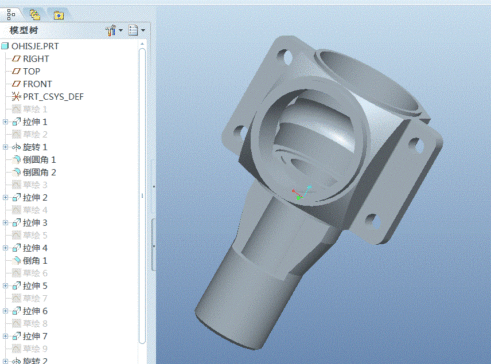Screen dimensions: 491x364
Task: Open the Folder Browser tab
Action: pos(35,15)
